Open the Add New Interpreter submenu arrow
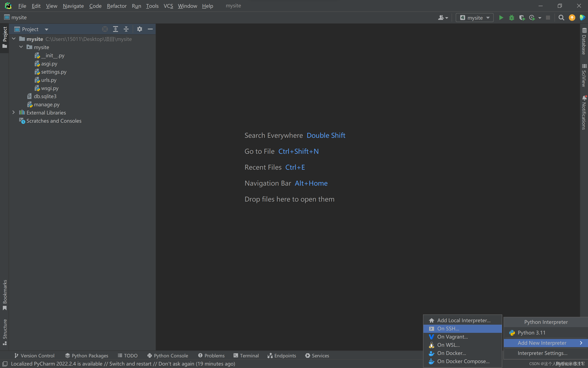Image resolution: width=588 pixels, height=368 pixels. (581, 343)
